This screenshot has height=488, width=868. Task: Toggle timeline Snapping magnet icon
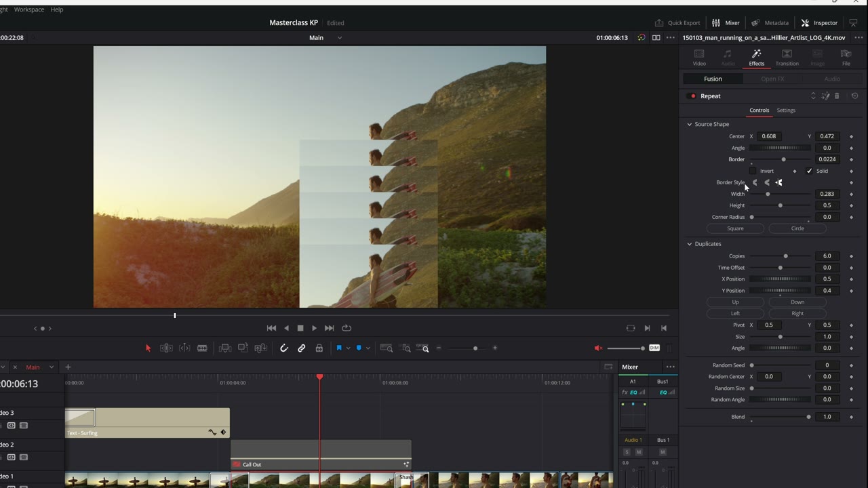point(284,348)
